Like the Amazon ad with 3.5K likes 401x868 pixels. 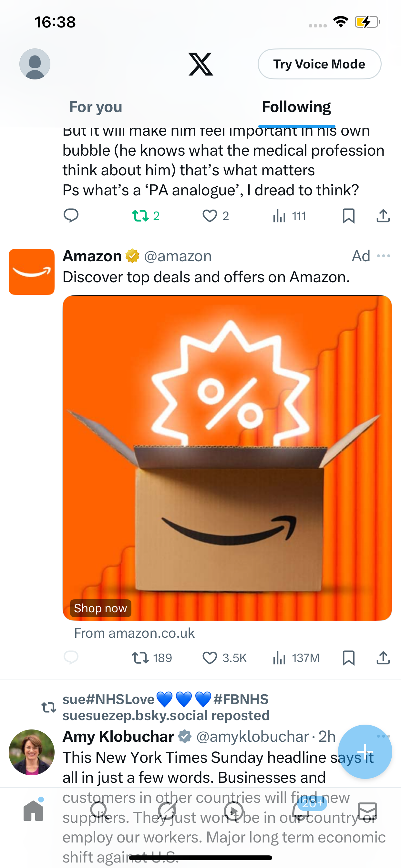[224, 658]
